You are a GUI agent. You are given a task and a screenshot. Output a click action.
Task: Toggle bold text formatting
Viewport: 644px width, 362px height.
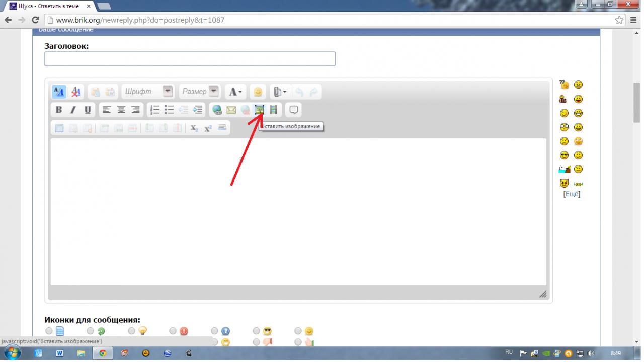point(59,110)
